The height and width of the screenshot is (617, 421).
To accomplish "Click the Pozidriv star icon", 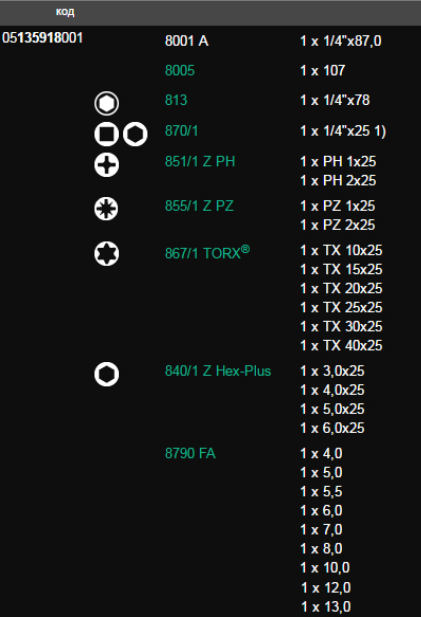I will coord(106,209).
